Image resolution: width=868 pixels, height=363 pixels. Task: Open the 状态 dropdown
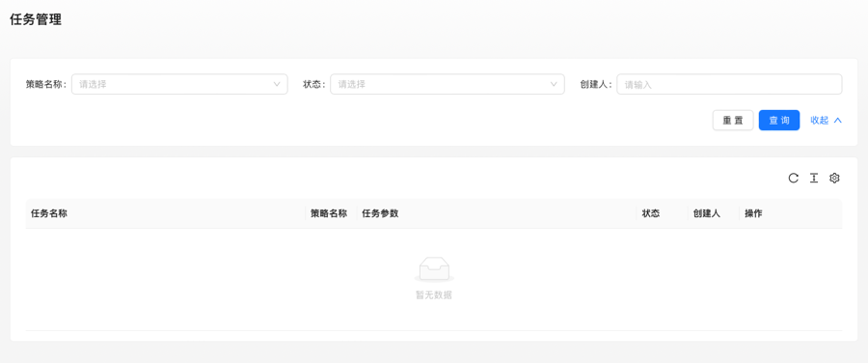click(x=448, y=84)
